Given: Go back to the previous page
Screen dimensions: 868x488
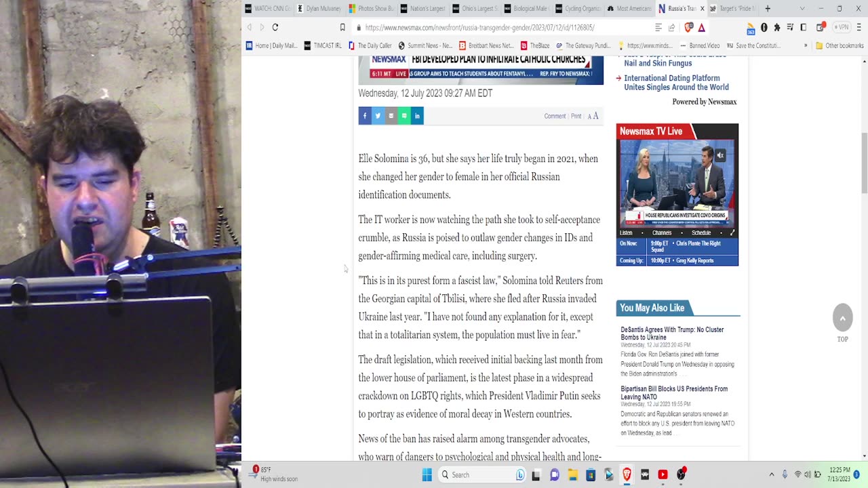Looking at the screenshot, I should (x=249, y=27).
